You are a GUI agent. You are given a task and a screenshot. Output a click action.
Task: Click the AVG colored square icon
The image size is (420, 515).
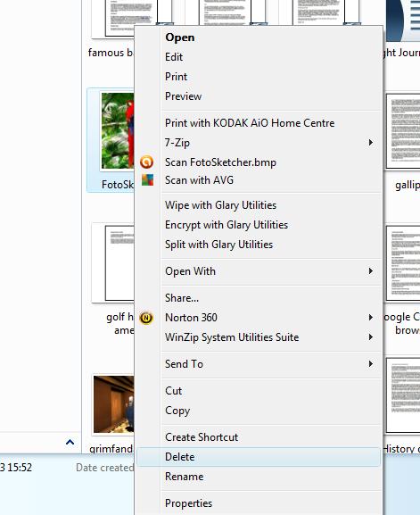click(147, 180)
